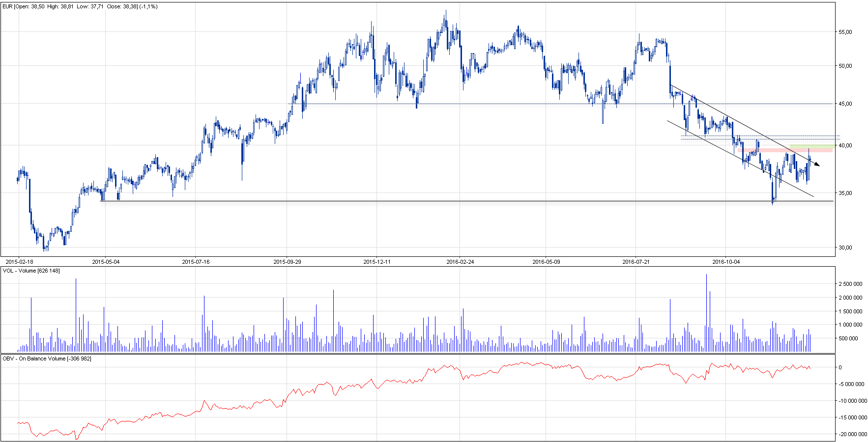Click the 2 500 000 volume axis label
The width and height of the screenshot is (868, 442).
[x=850, y=284]
